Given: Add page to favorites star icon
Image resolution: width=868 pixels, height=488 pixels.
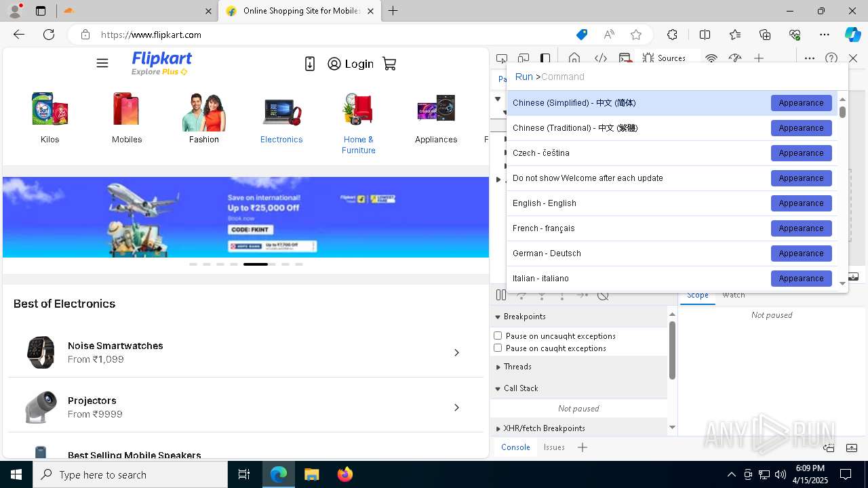Looking at the screenshot, I should (x=636, y=35).
